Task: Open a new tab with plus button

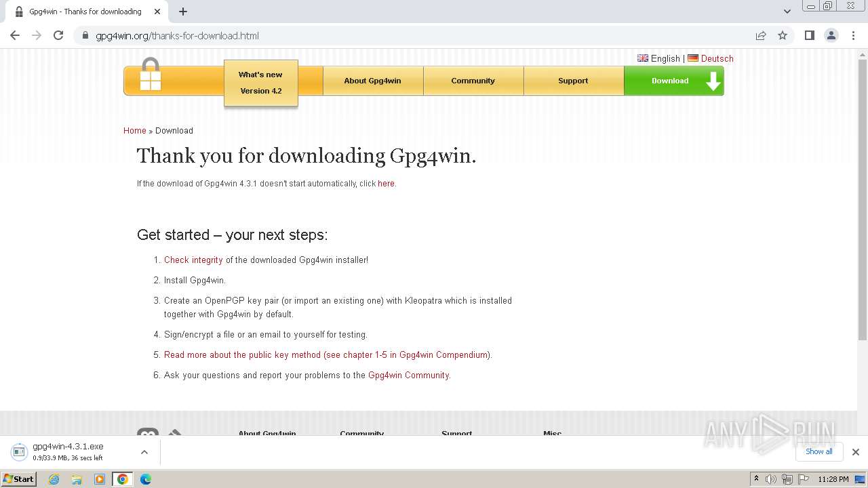Action: (x=183, y=12)
